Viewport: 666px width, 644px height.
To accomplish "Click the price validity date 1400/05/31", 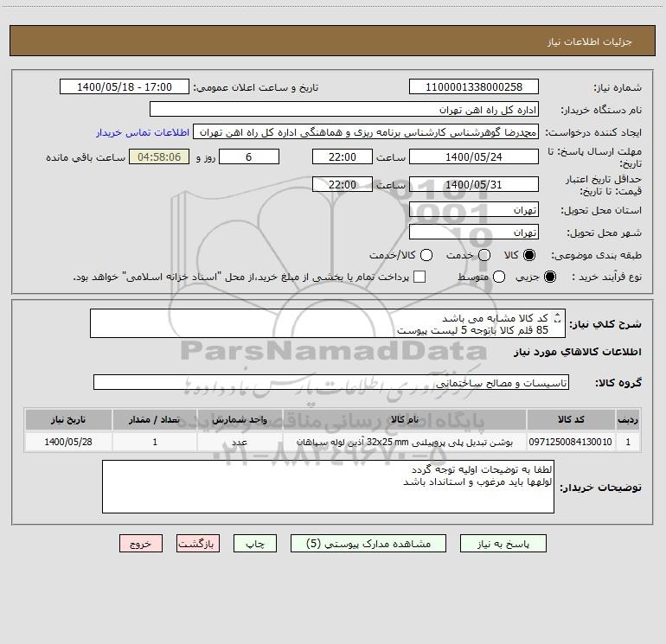I will 474,184.
